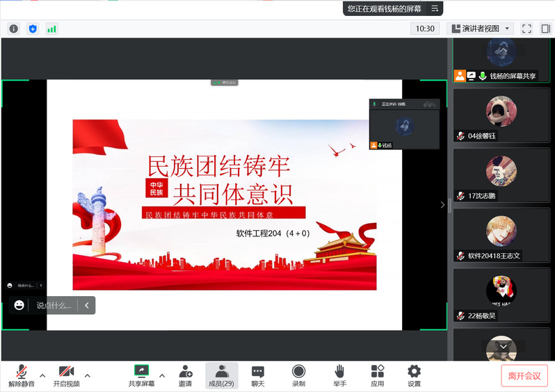555x392 pixels.
Task: Click 邀请 to invite participants
Action: tap(185, 375)
